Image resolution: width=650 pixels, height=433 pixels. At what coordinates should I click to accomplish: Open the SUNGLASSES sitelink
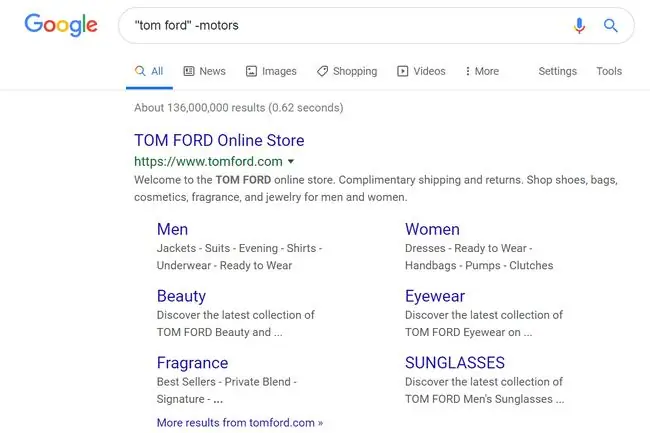(455, 363)
